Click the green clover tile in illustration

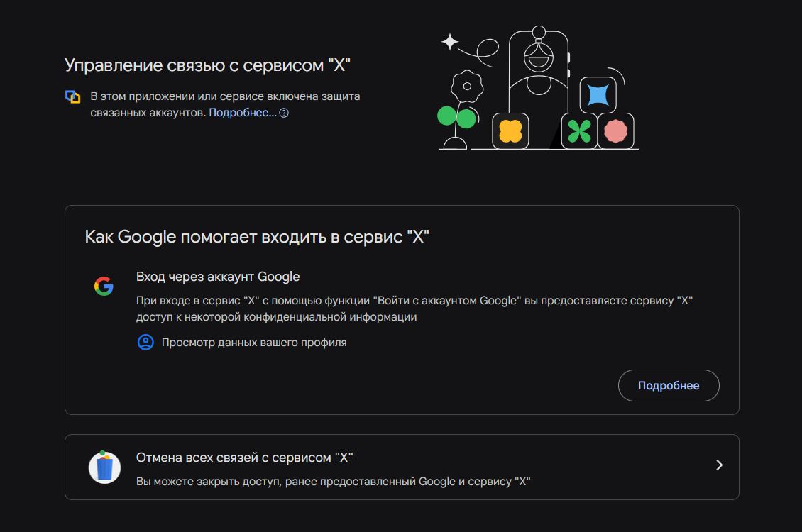coord(579,131)
